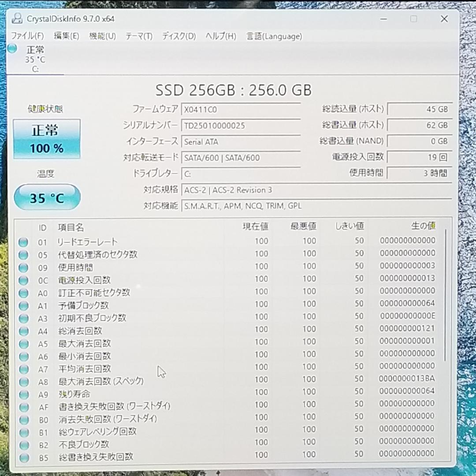The width and height of the screenshot is (476, 476).
Task: Click the CrystalDiskInfo application icon in title bar
Action: pos(17,19)
